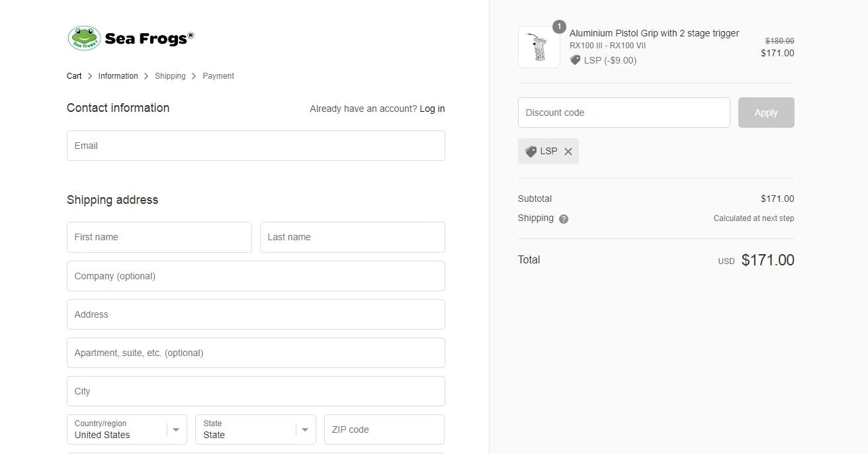Open the State dropdown
The image size is (868, 454).
click(255, 430)
